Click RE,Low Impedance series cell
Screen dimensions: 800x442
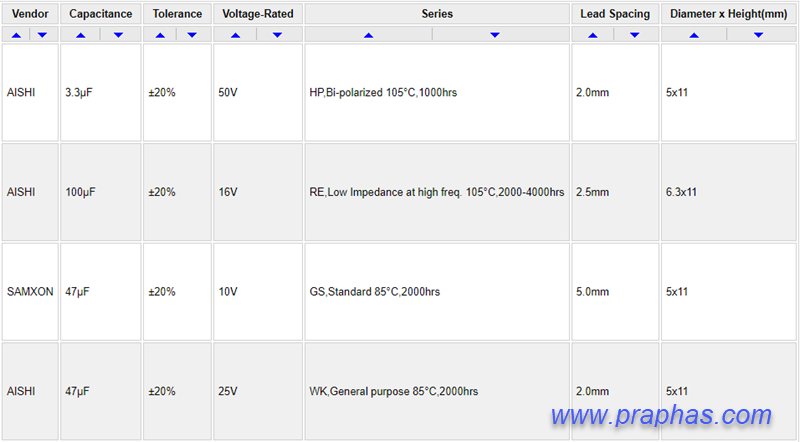pos(437,192)
